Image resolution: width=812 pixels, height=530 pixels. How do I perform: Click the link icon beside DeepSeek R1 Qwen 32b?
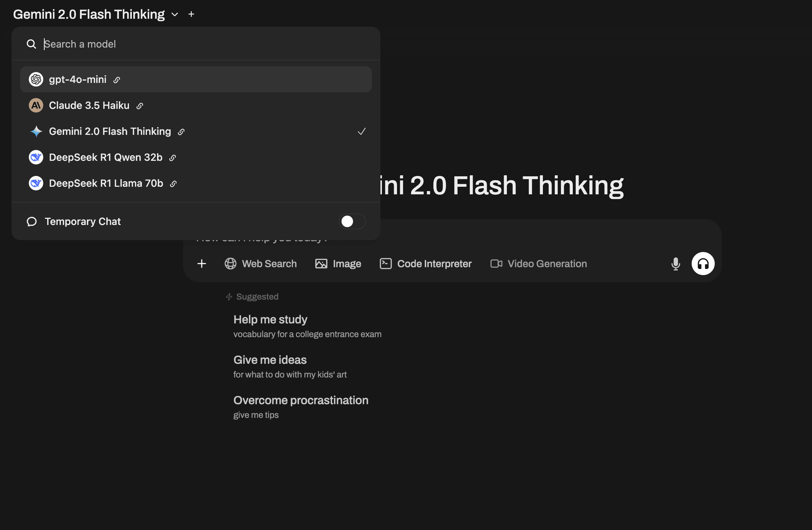[x=173, y=158]
